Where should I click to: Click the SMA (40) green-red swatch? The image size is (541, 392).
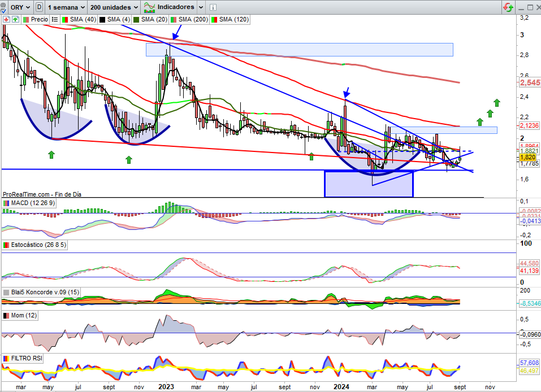[x=65, y=20]
